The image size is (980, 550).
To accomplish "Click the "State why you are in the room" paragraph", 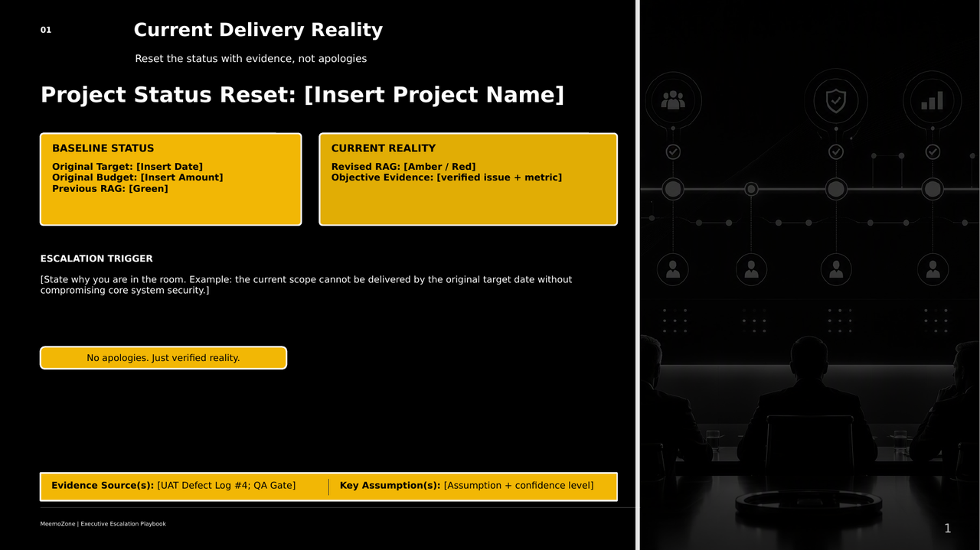I will [306, 285].
